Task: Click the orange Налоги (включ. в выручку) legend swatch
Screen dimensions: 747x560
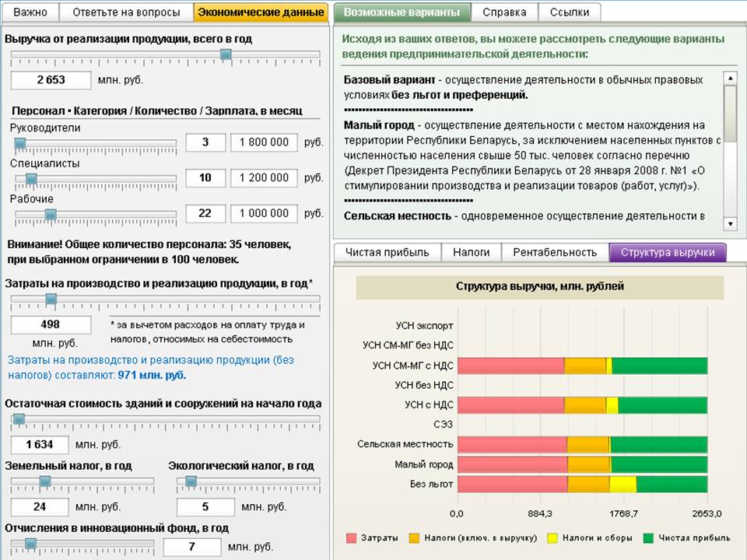Action: 414,537
